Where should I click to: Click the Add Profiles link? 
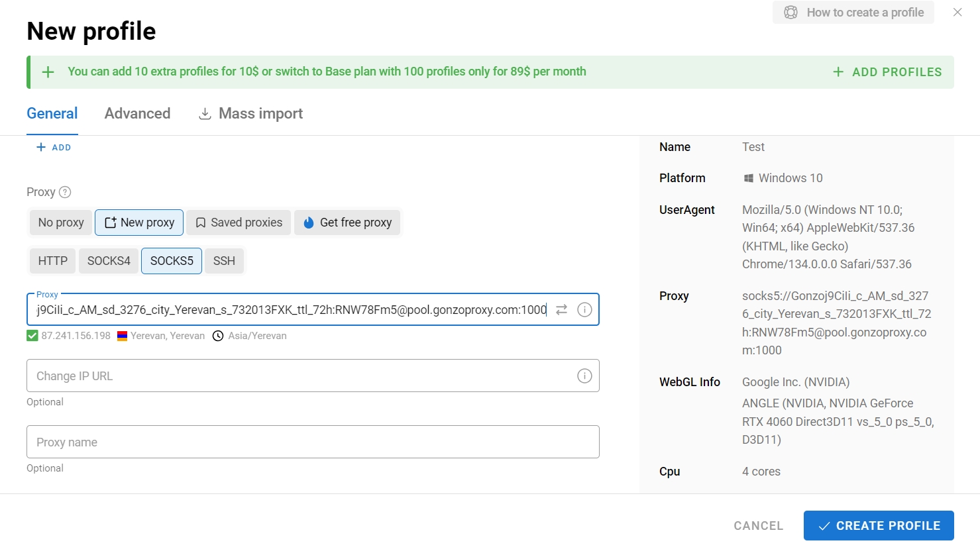(887, 72)
